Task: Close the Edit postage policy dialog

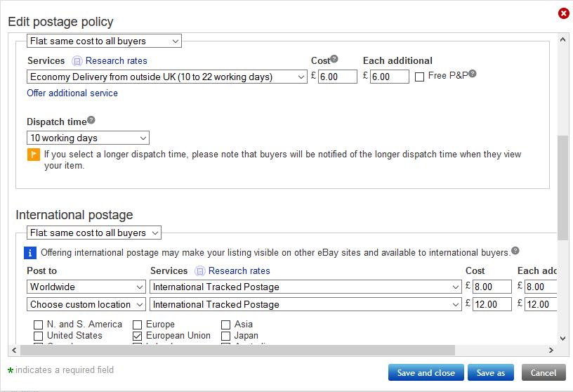Action: (563, 13)
